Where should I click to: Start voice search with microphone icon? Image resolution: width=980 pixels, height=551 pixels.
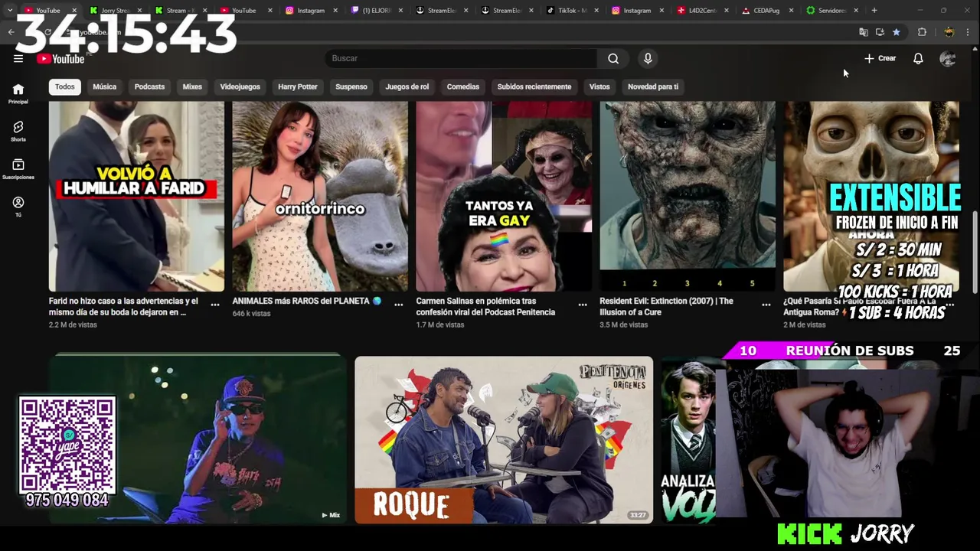click(648, 58)
